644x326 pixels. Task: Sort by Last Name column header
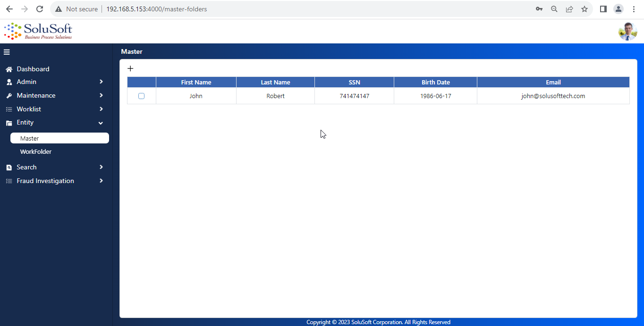(275, 82)
